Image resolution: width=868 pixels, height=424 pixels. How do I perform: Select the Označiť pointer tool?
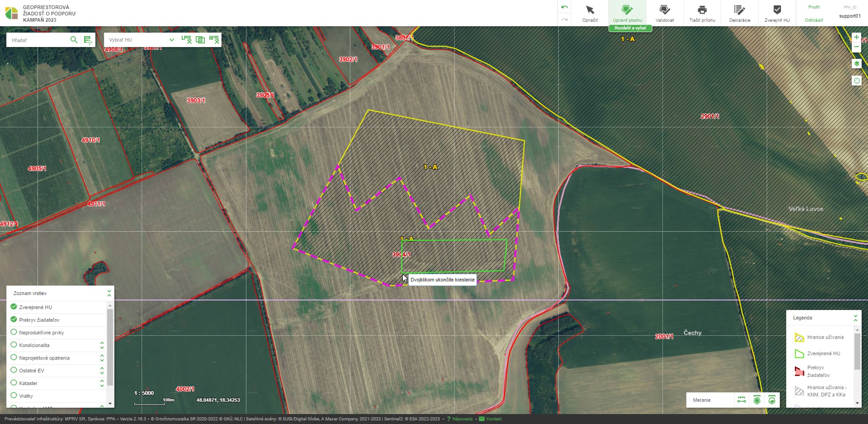point(590,13)
